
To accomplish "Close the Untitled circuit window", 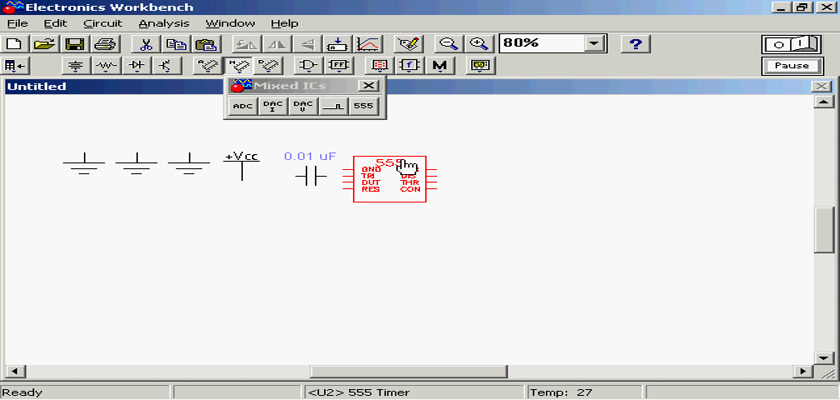I will tap(821, 86).
